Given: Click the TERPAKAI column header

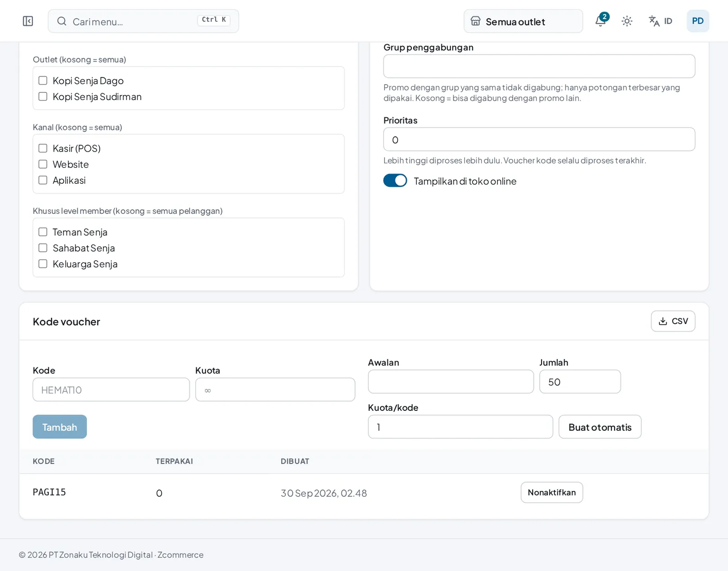Looking at the screenshot, I should tap(174, 461).
